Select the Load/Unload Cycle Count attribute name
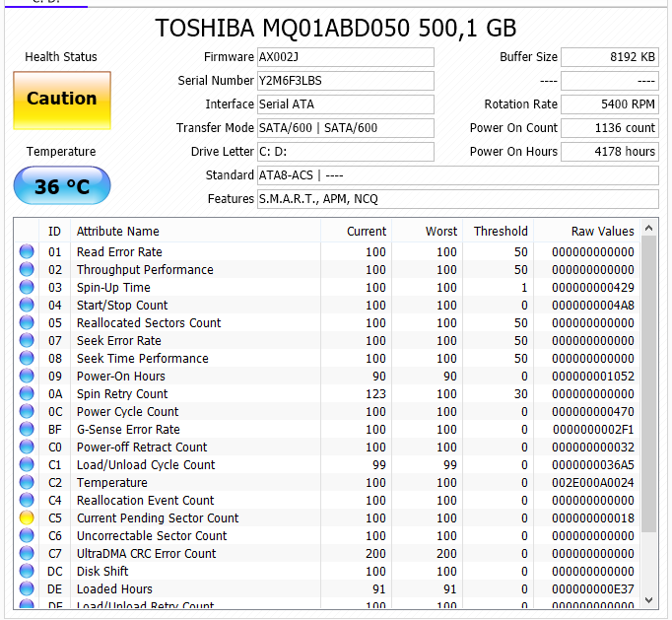This screenshot has height=620, width=672. pos(146,465)
